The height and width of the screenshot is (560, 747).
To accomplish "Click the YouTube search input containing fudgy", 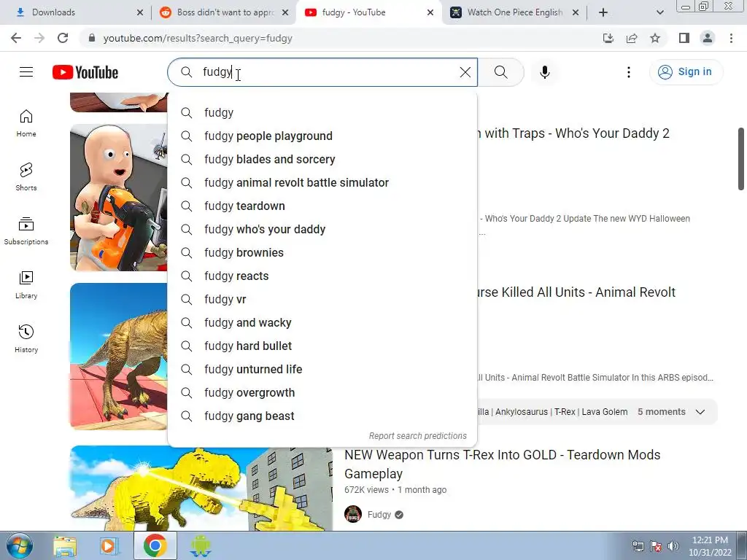I will click(x=324, y=72).
